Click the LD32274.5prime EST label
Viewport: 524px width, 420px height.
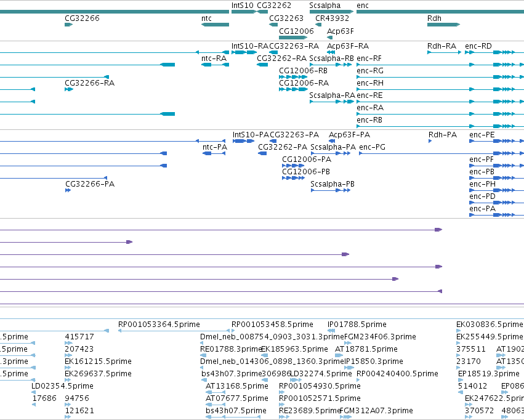[321, 374]
